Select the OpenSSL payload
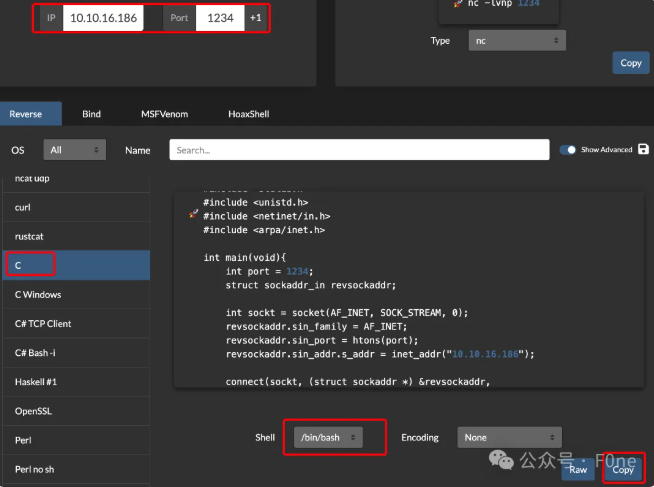The width and height of the screenshot is (654, 487). pos(76,411)
